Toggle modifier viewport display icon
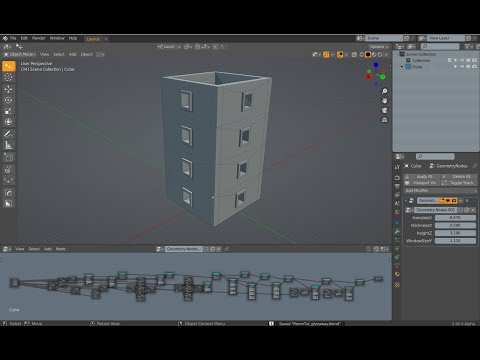The image size is (480, 360). point(448,201)
